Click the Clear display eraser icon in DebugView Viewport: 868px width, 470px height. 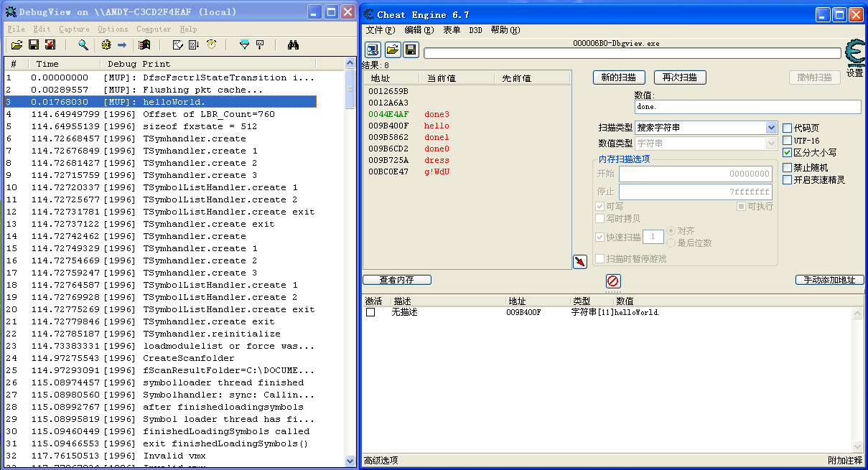coord(177,44)
